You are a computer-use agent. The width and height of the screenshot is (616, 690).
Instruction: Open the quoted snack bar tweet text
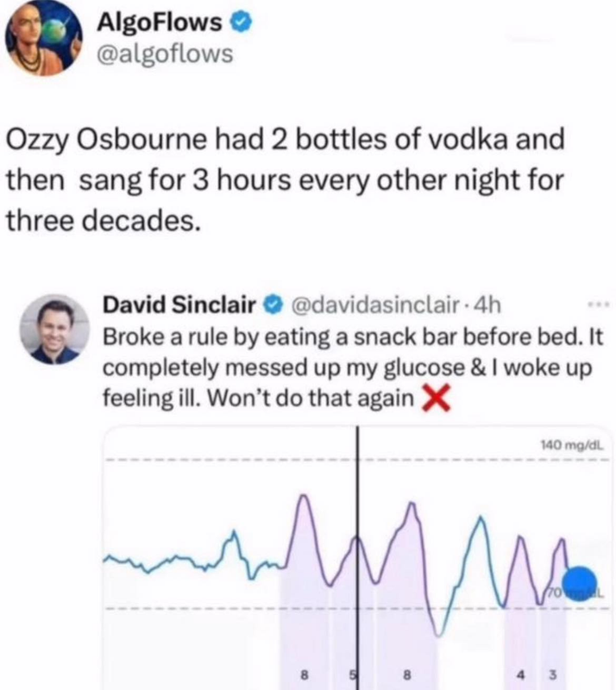click(352, 368)
